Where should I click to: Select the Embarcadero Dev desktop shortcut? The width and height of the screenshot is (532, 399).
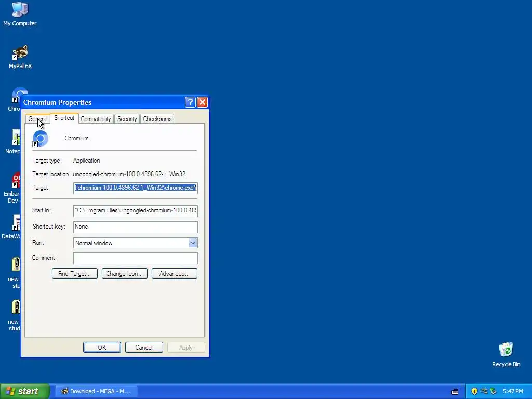12,188
